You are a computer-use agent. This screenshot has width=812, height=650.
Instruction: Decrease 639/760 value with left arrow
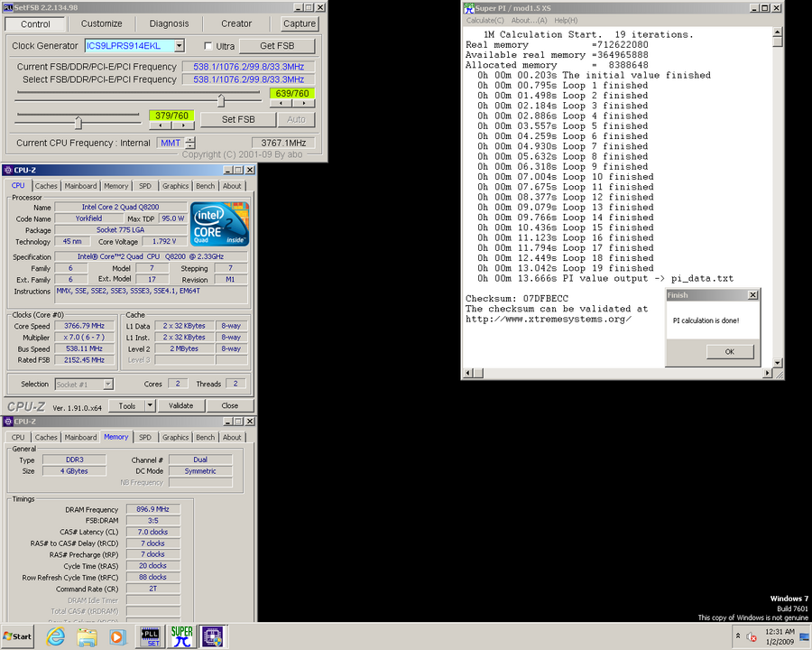[281, 103]
